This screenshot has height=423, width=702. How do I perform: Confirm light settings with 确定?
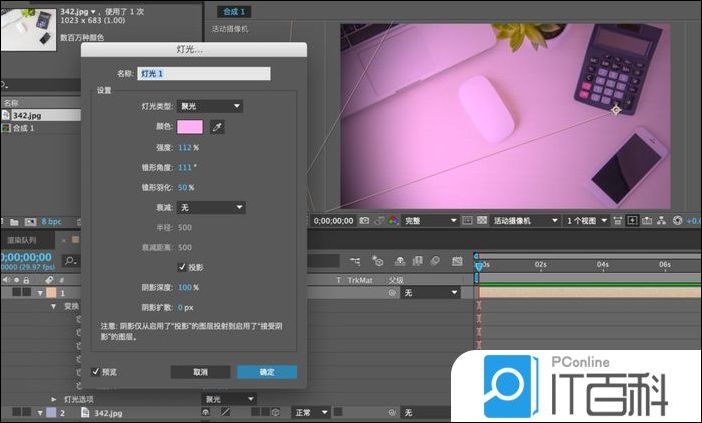pos(267,372)
